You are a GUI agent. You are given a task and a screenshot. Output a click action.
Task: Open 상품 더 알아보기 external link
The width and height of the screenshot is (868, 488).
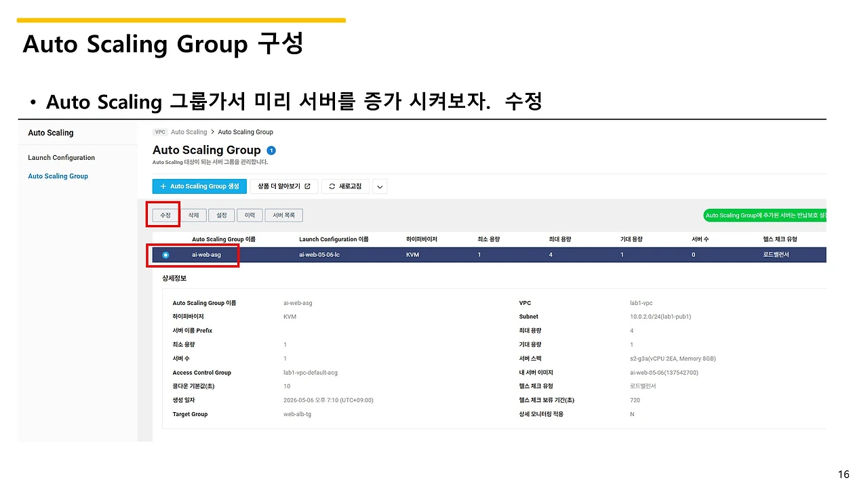click(x=283, y=186)
